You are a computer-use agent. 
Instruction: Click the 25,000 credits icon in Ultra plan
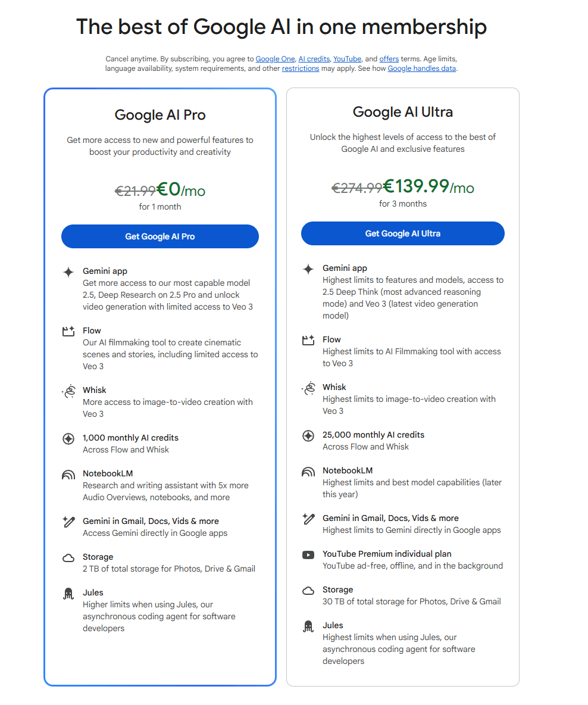[x=308, y=436]
